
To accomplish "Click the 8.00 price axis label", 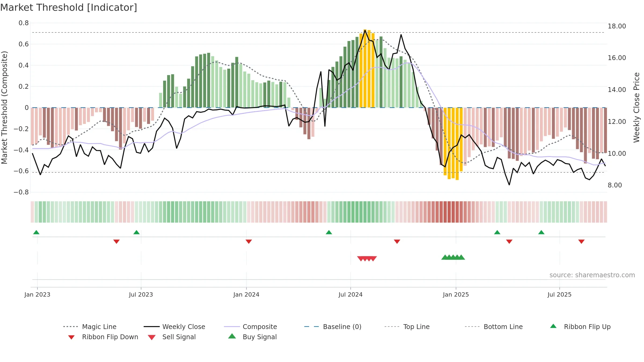I will pos(615,185).
